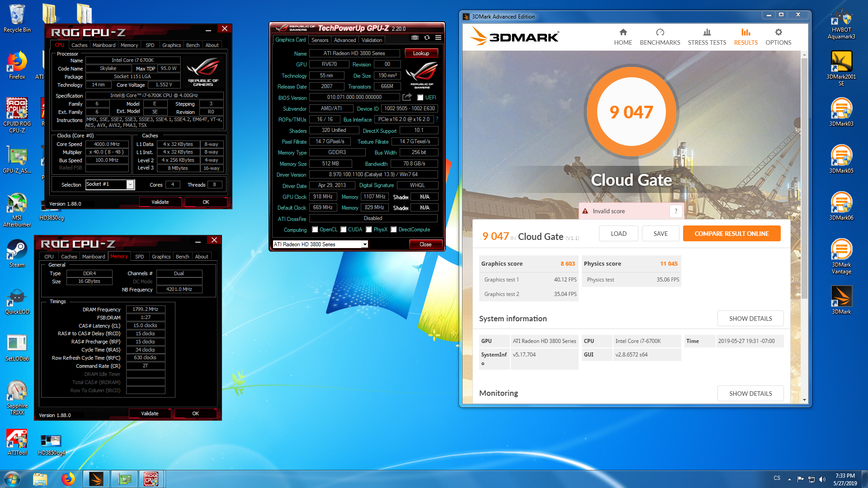
Task: Click OK in lower CPU-Z Memory window
Action: [195, 413]
